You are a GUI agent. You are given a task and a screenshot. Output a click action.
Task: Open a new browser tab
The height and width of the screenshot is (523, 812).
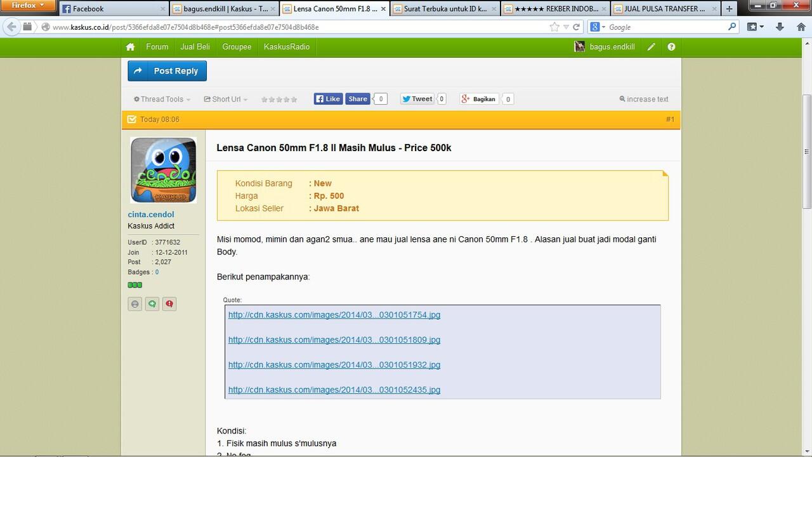coord(729,9)
